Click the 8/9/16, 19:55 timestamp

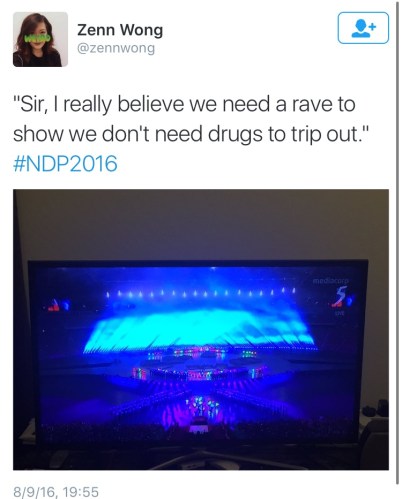pos(56,491)
